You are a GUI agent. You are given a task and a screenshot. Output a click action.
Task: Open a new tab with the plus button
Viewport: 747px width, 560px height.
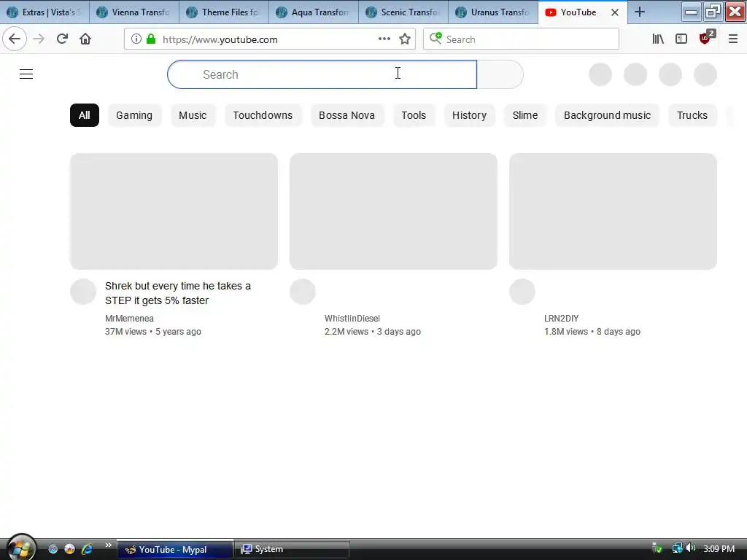(640, 12)
